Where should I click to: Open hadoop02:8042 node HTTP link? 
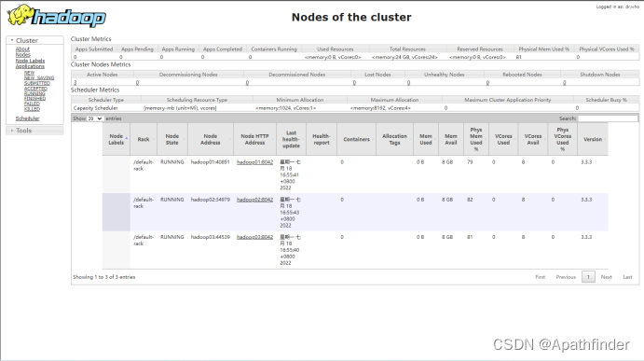tap(254, 200)
